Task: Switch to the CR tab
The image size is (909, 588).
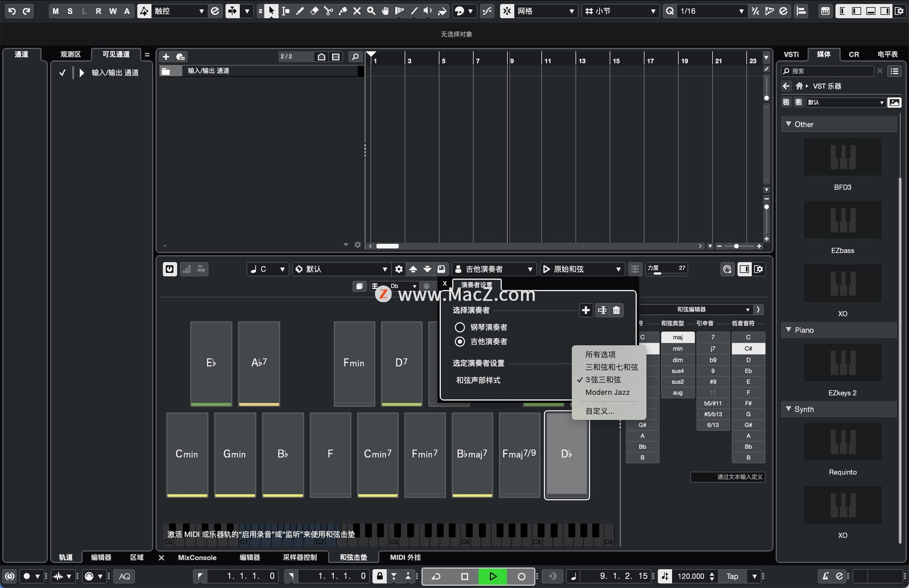Action: click(x=854, y=54)
